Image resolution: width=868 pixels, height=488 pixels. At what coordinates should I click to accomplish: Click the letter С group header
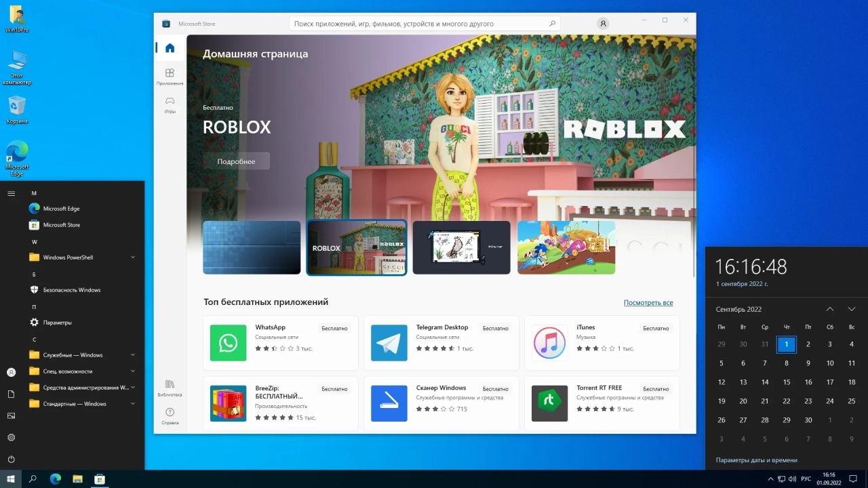click(34, 340)
